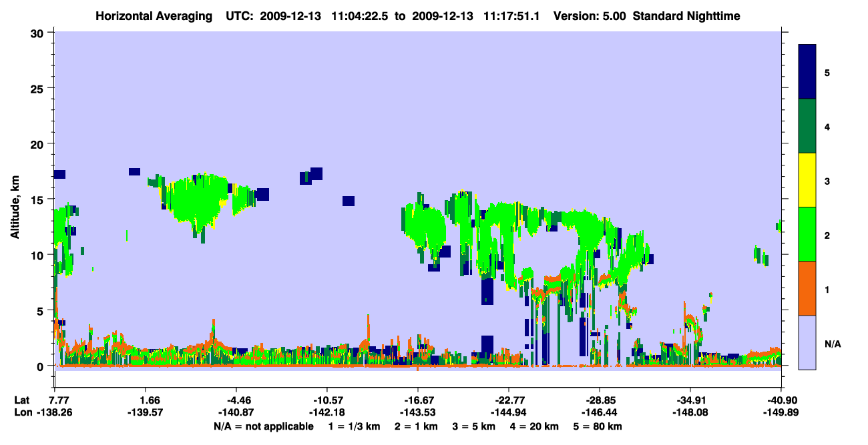
Task: Click the dark green level 4 legend swatch
Action: pos(807,126)
